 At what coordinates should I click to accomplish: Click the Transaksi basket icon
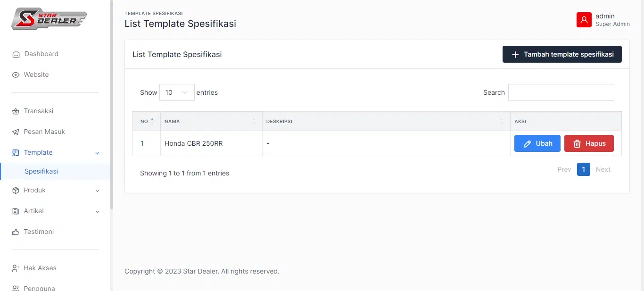click(16, 111)
